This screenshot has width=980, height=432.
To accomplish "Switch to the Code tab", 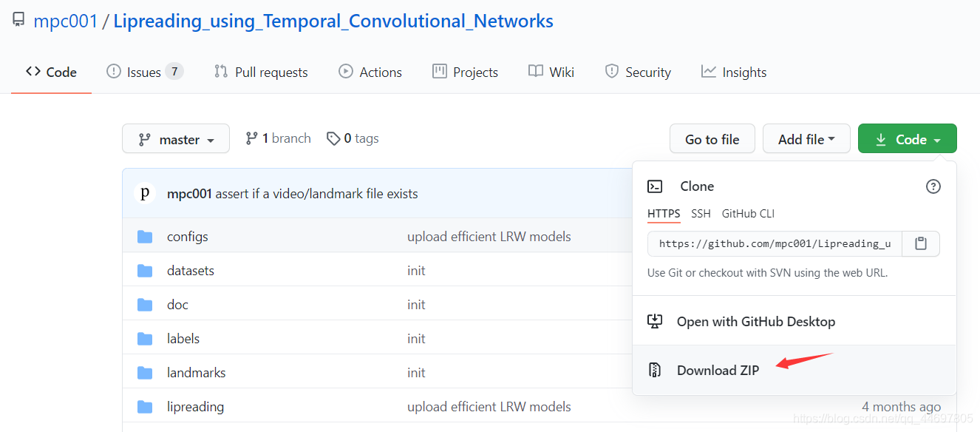I will pyautogui.click(x=51, y=72).
